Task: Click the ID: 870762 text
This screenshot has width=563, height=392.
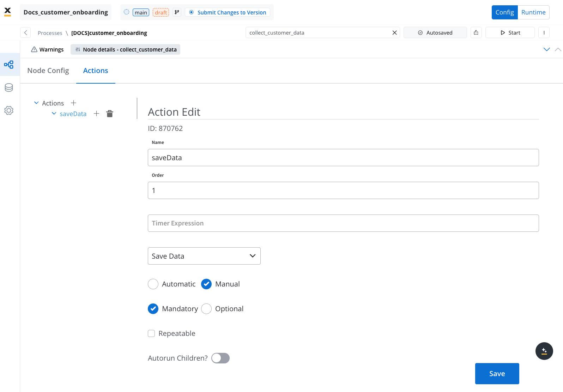Action: [165, 128]
